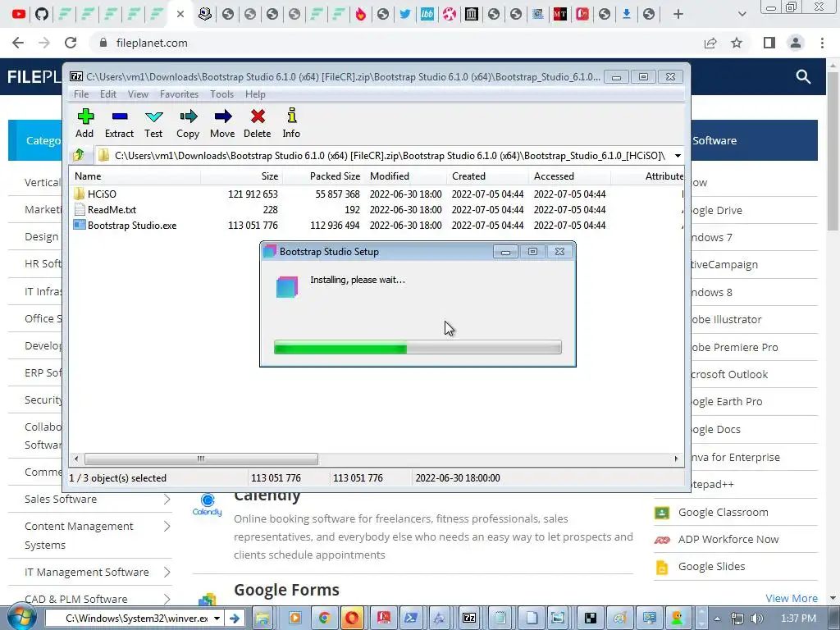Viewport: 840px width, 630px height.
Task: Expand the Sales Software category
Action: click(167, 500)
